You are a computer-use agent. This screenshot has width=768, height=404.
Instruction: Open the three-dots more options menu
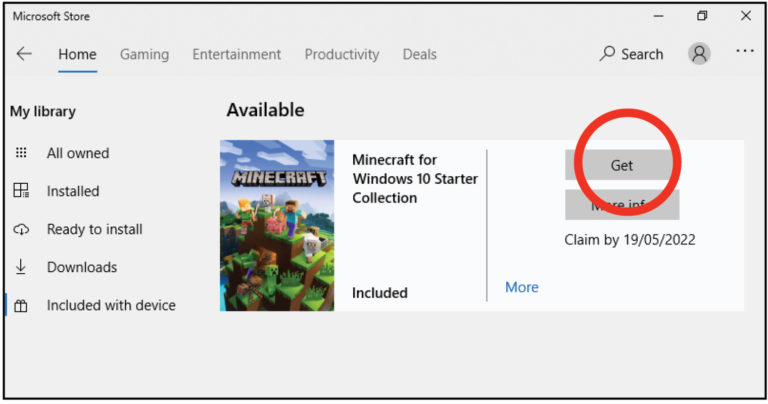click(744, 51)
